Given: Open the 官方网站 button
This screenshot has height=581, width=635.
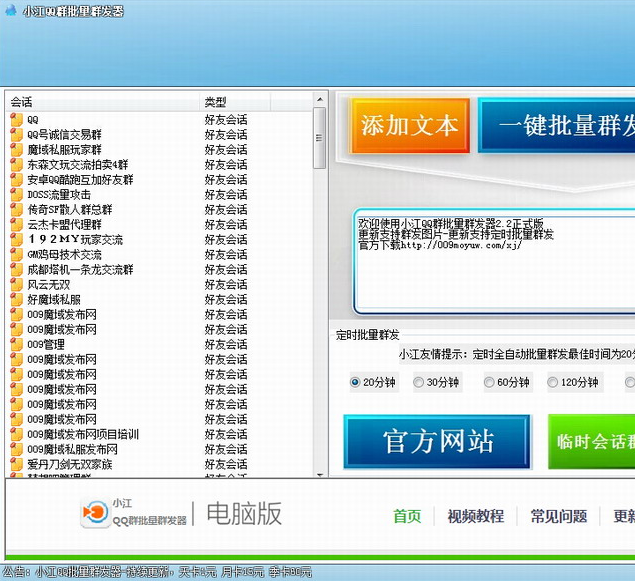Looking at the screenshot, I should tap(437, 442).
